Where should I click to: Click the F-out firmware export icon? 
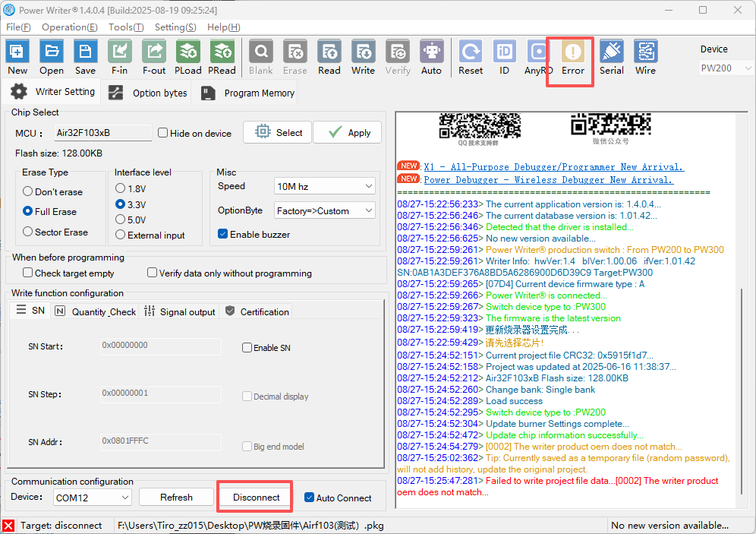tap(154, 57)
